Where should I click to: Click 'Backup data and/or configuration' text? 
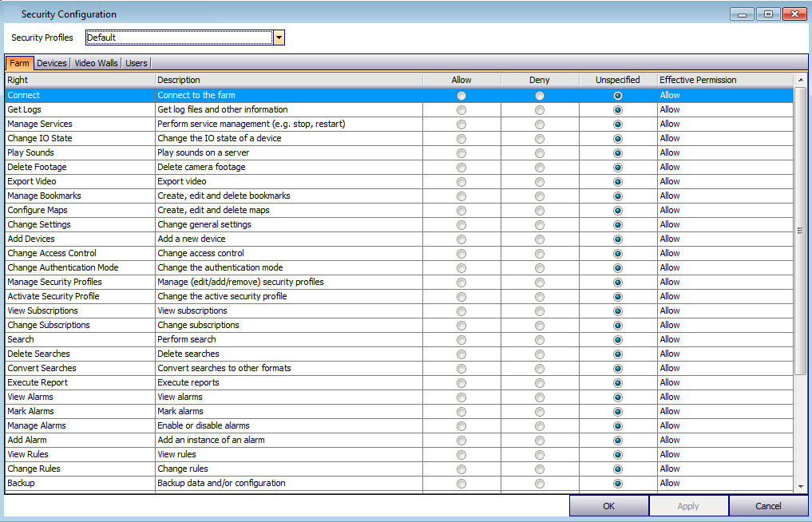tap(222, 483)
